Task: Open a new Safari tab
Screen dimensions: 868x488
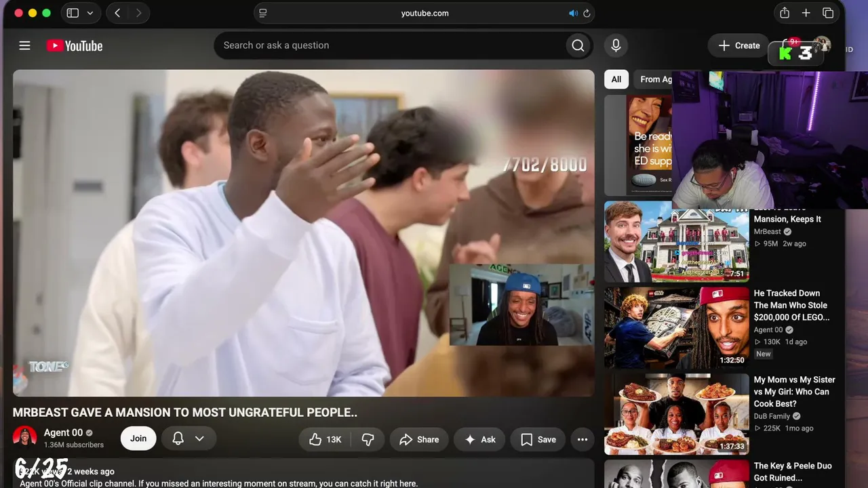Action: coord(806,13)
